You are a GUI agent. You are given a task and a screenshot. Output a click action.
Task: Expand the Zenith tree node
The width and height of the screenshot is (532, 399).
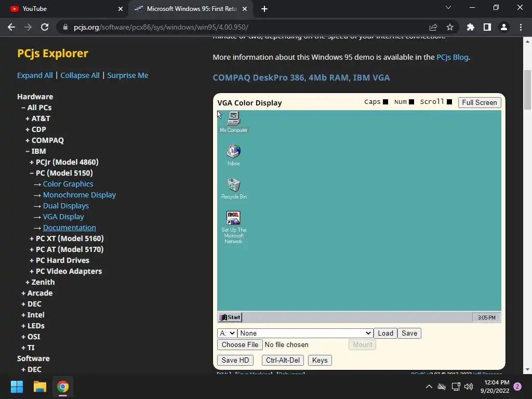[x=40, y=282]
